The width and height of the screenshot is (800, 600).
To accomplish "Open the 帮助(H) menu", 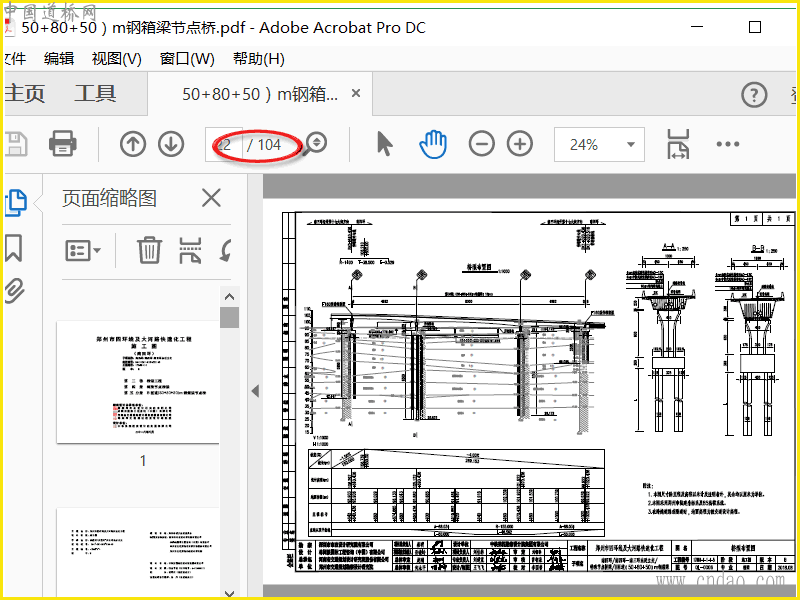I will pyautogui.click(x=259, y=59).
